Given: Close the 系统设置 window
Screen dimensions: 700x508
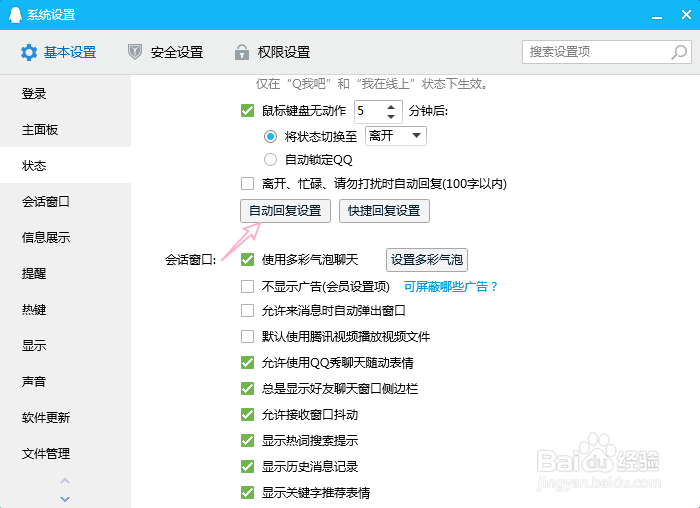Looking at the screenshot, I should [687, 15].
